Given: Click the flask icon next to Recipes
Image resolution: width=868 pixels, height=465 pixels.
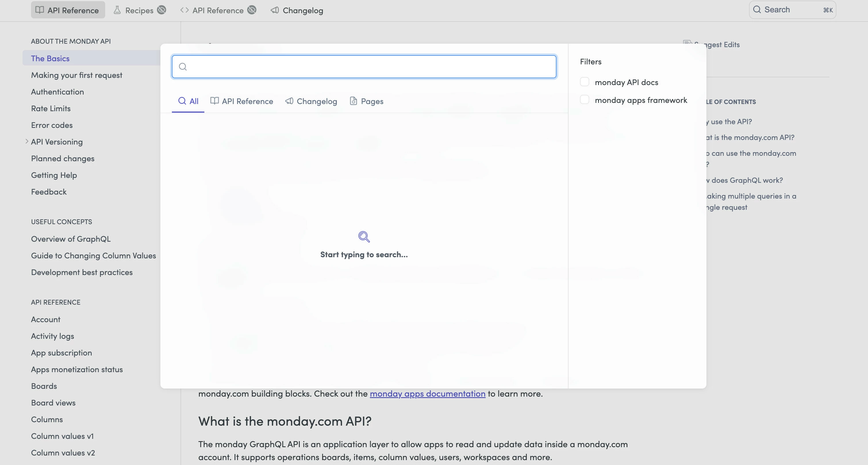Looking at the screenshot, I should tap(117, 10).
